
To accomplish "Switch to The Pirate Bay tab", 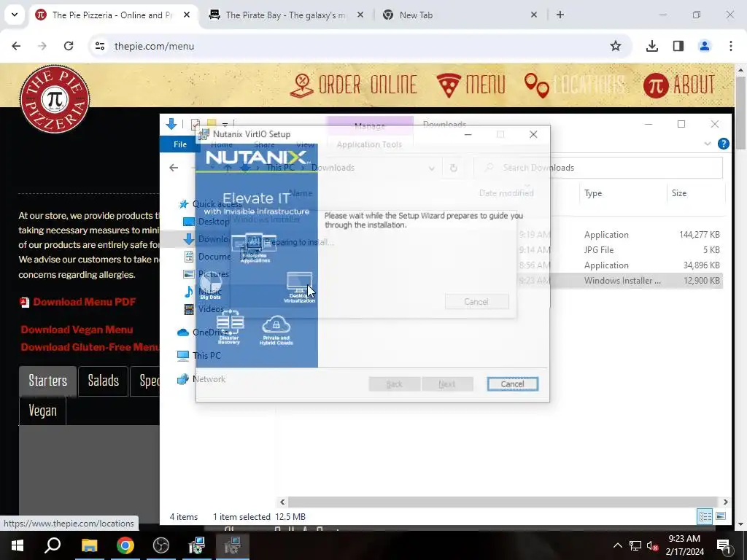I will click(x=286, y=15).
